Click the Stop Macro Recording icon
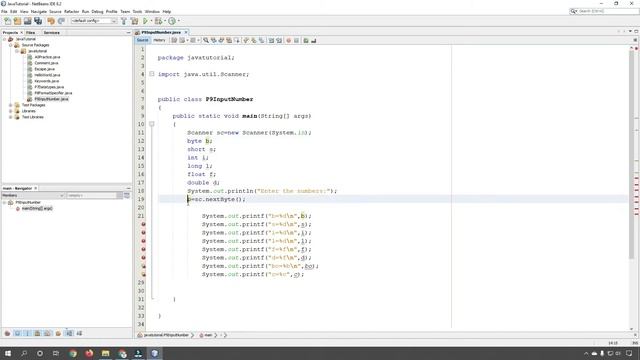The width and height of the screenshot is (640, 360). (296, 40)
